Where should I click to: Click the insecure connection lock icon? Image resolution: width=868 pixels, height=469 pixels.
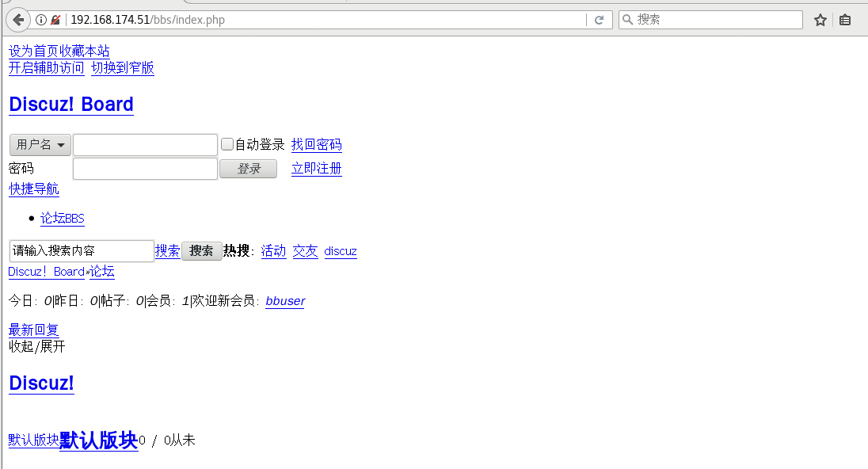pos(55,20)
